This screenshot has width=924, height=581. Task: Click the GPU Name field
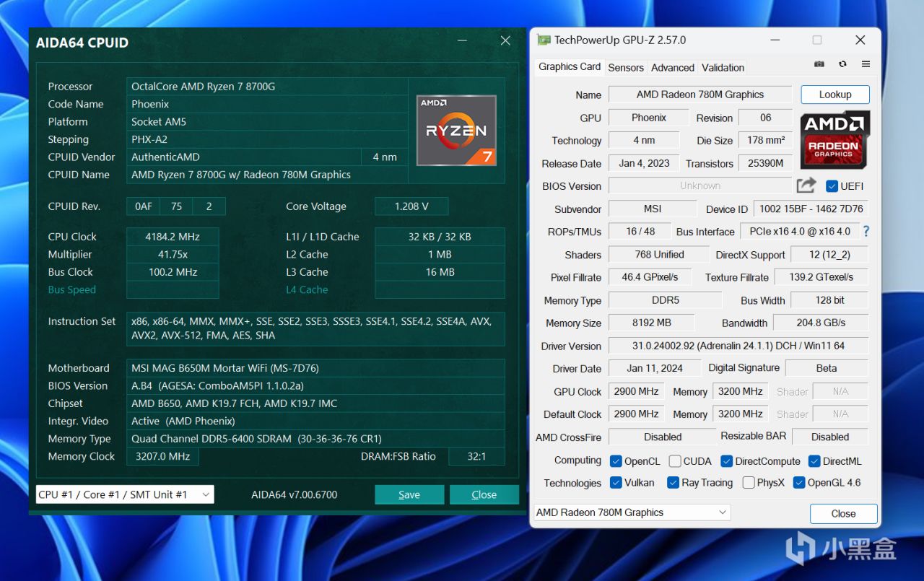(700, 95)
